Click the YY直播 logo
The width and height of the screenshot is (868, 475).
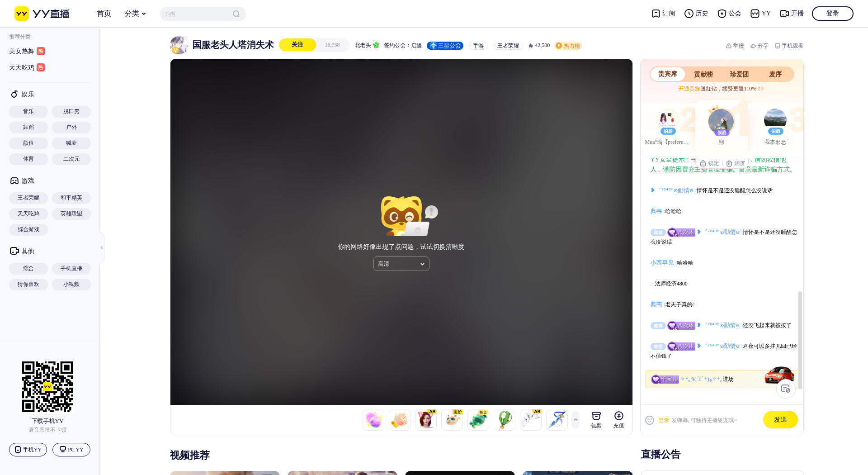[42, 14]
